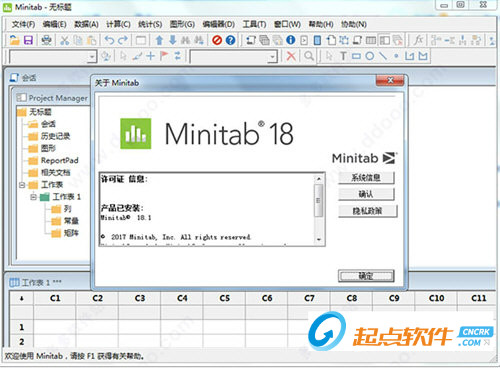The width and height of the screenshot is (500, 368).
Task: Open the 编辑器(D) menu
Action: point(219,24)
